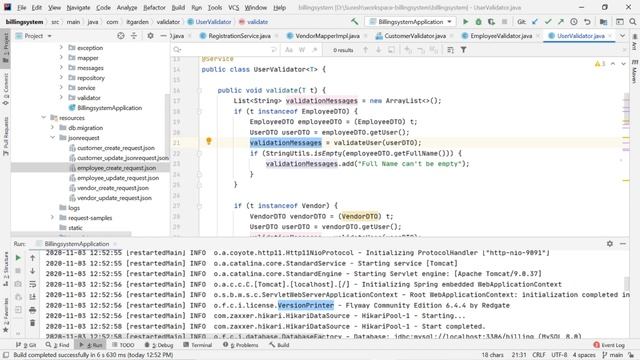Go to previous search occurrence arrow

[x=365, y=50]
